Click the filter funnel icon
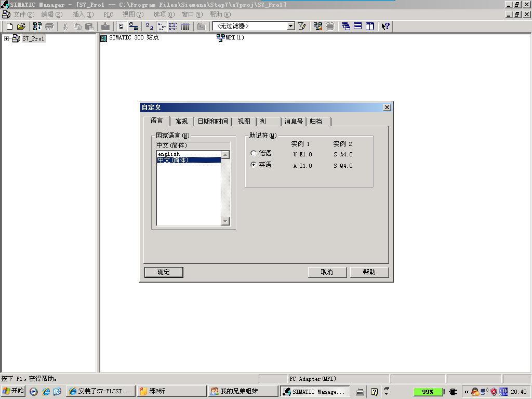Image resolution: width=532 pixels, height=399 pixels. [302, 26]
